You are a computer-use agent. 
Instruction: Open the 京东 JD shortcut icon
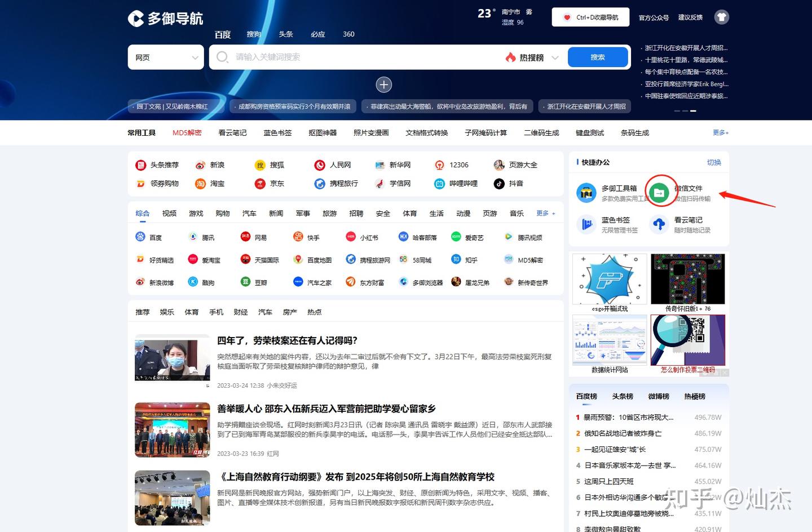tap(259, 183)
